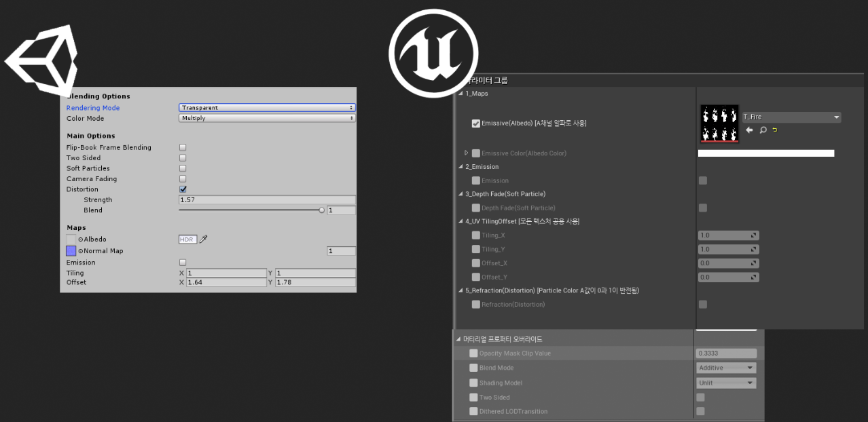
Task: Click the Rendering Mode label
Action: pyautogui.click(x=93, y=108)
